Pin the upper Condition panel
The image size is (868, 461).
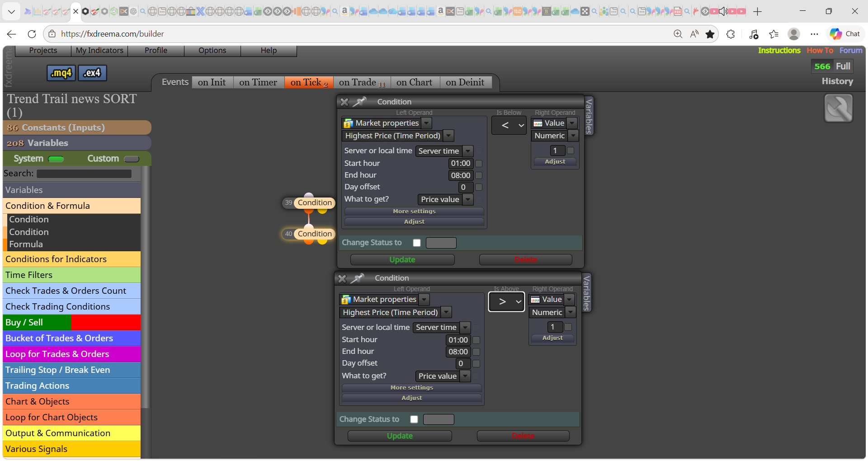coord(359,102)
